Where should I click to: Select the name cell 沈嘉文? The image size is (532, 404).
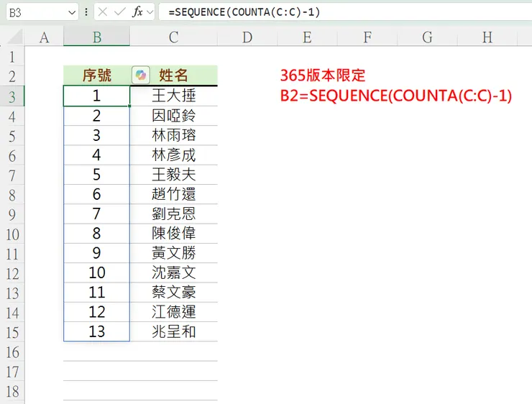[173, 273]
